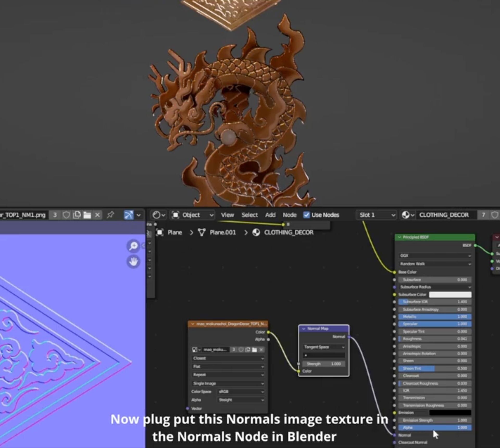Click the zoom magnifier gizmo in image editor
The width and height of the screenshot is (500, 448).
pos(133,246)
